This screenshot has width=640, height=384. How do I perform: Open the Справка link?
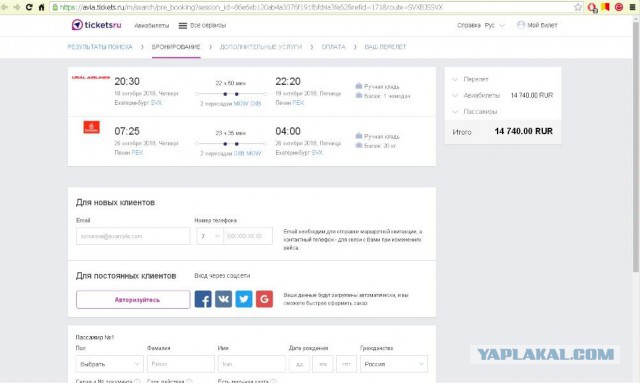(468, 25)
